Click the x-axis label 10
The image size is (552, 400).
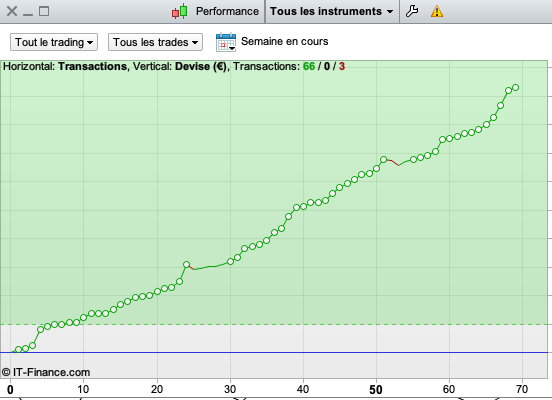pyautogui.click(x=83, y=389)
